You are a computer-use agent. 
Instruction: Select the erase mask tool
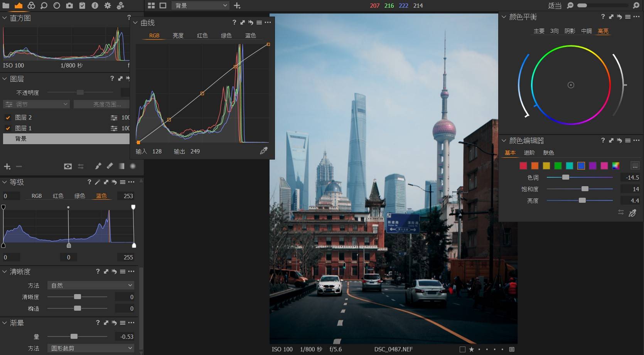click(110, 166)
